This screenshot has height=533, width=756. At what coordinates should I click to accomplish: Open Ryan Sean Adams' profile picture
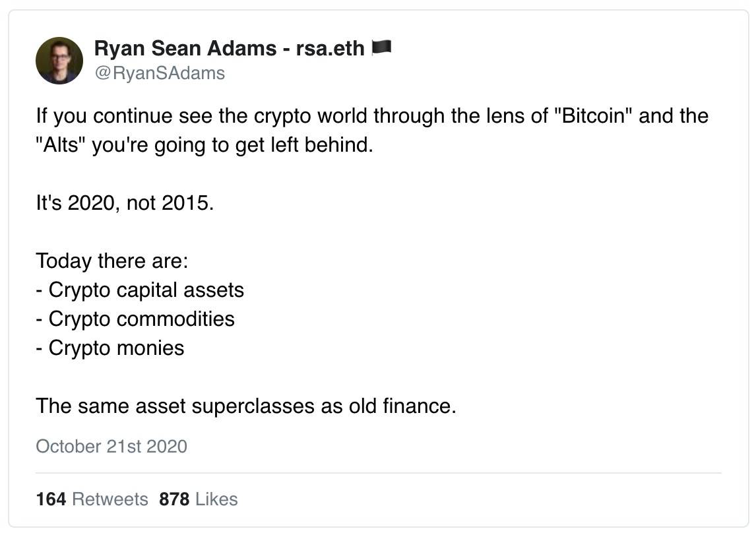click(59, 61)
